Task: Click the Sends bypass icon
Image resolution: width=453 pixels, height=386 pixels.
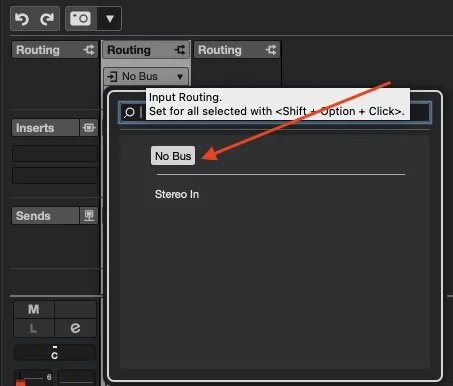Action: pyautogui.click(x=89, y=216)
